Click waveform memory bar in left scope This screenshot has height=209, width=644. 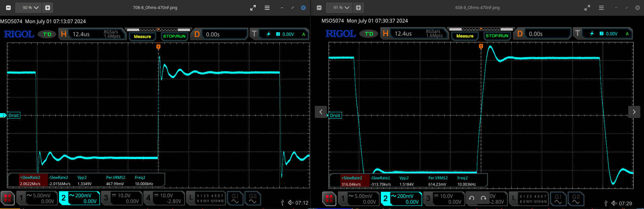point(158,30)
